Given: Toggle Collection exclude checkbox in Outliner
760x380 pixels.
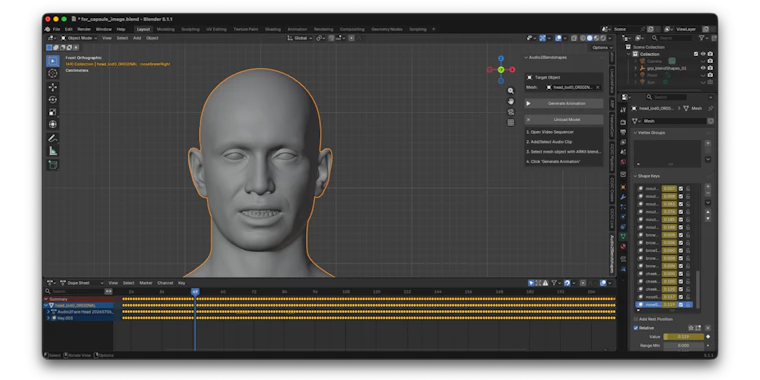Looking at the screenshot, I should tap(696, 54).
